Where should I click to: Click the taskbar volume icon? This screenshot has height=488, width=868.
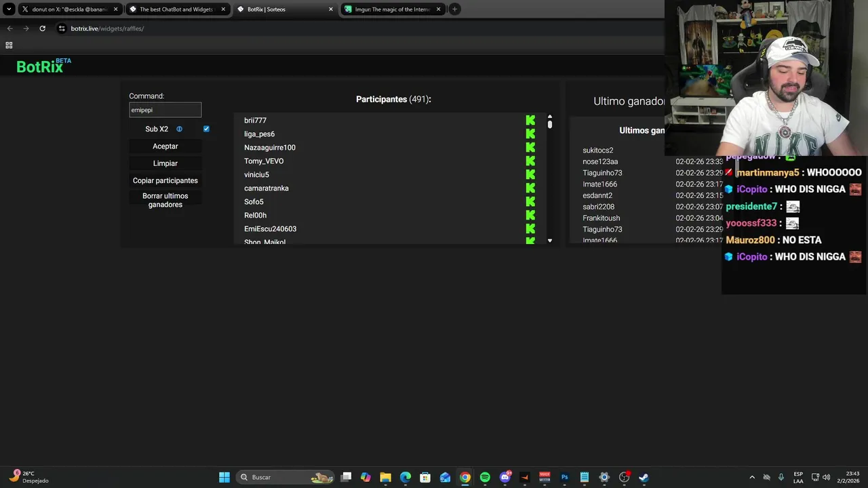pos(826,477)
